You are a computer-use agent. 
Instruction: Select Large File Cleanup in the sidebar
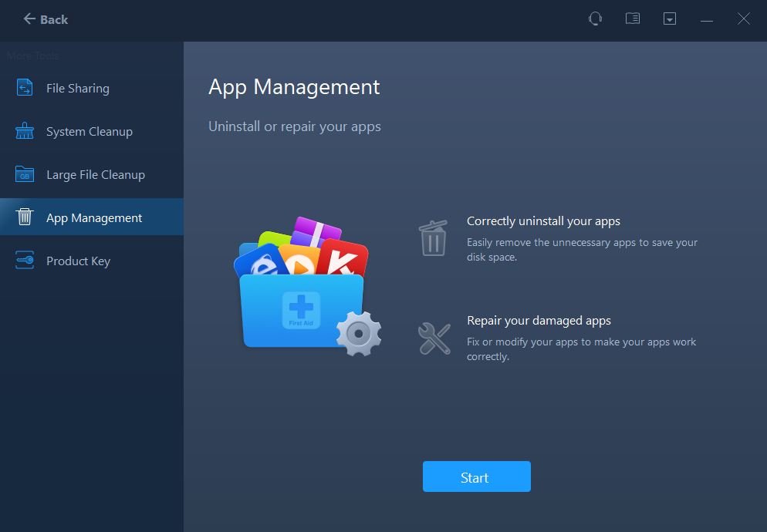coord(92,174)
